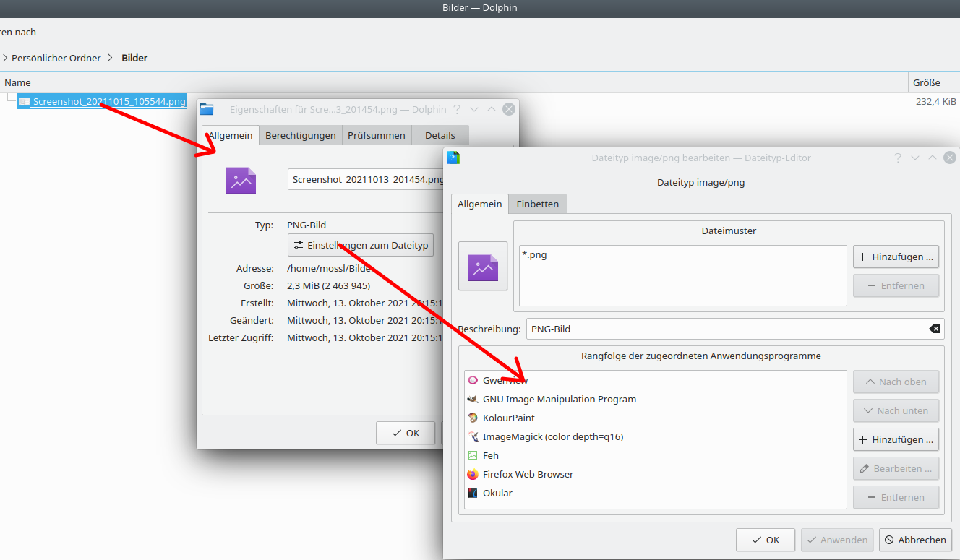Open the Berechtigungen tab
Viewport: 960px width, 560px height.
click(x=300, y=135)
